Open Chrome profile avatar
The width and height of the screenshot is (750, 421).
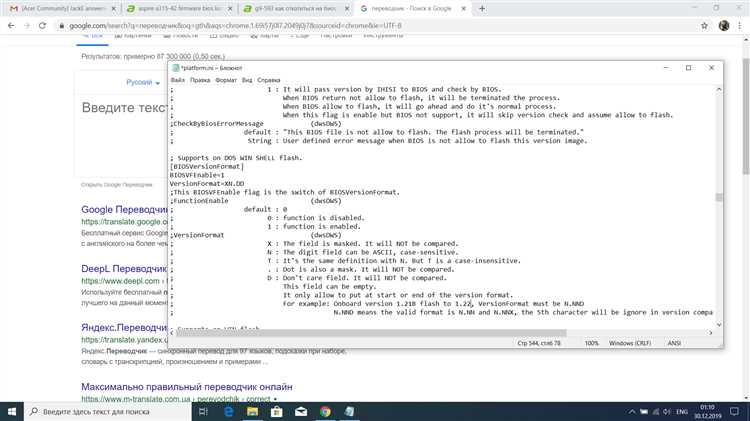tap(724, 26)
